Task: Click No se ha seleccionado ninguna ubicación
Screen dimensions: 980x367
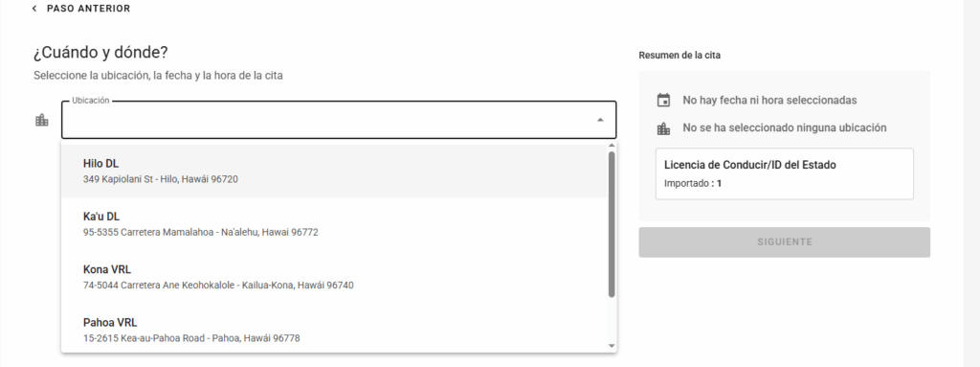Action: pos(785,127)
